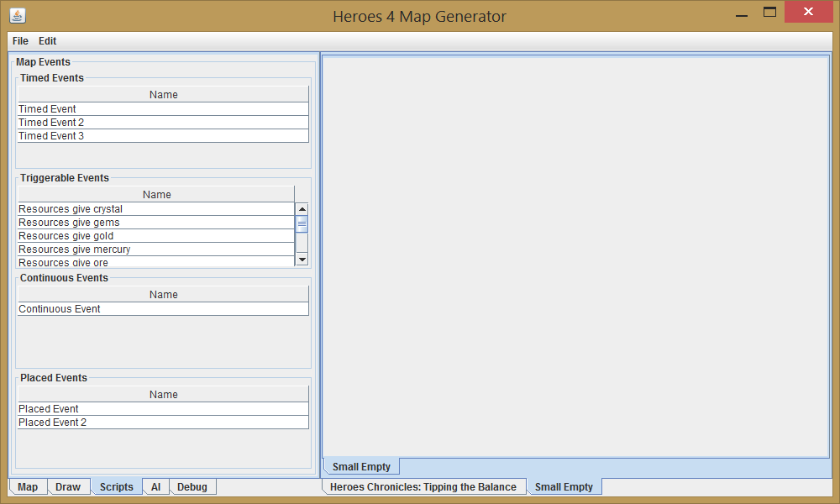The height and width of the screenshot is (504, 840).
Task: Open the File menu
Action: click(x=20, y=40)
